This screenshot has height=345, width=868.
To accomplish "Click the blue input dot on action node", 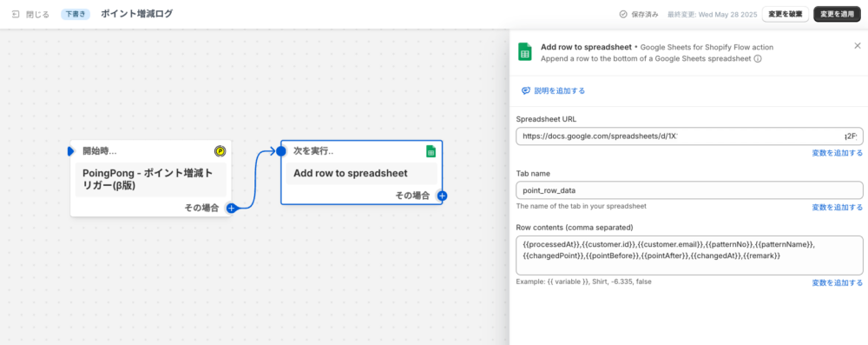I will coord(281,151).
